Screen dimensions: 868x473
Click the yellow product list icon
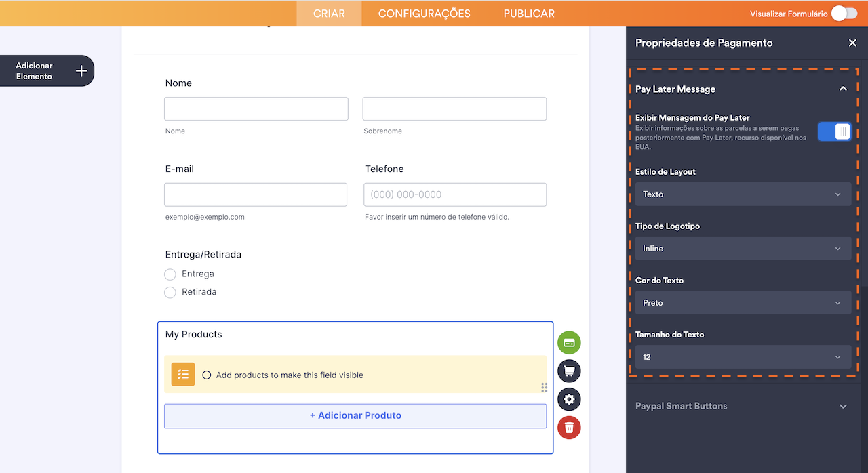[182, 373]
